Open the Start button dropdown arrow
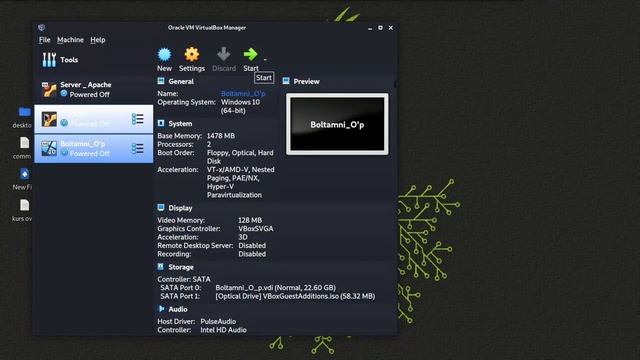 click(265, 60)
